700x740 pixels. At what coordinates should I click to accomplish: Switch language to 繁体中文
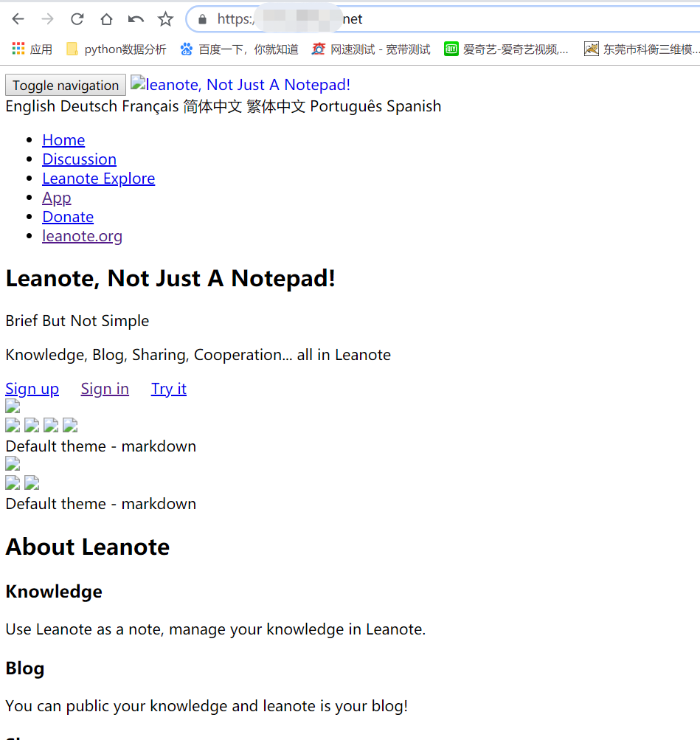276,106
